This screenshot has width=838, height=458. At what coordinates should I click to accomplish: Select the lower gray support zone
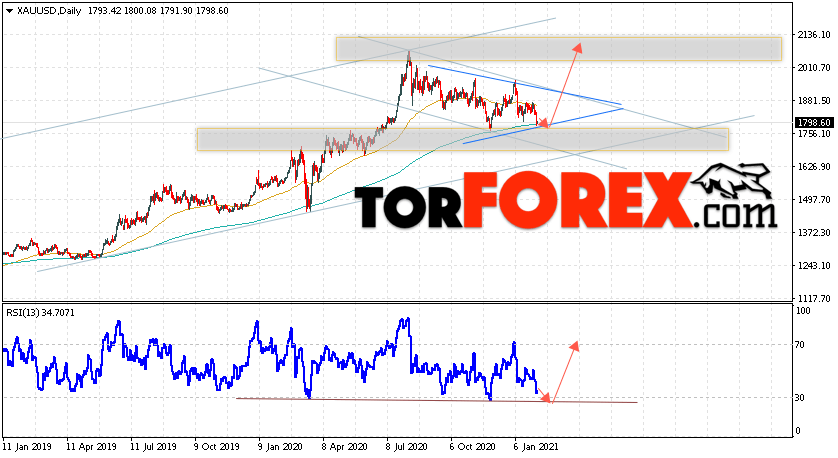pos(462,139)
